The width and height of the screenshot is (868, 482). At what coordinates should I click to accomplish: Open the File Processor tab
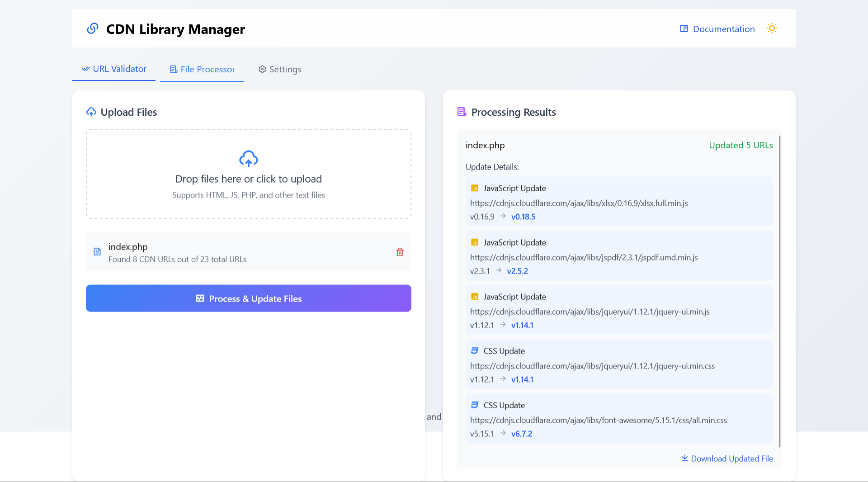pyautogui.click(x=202, y=70)
